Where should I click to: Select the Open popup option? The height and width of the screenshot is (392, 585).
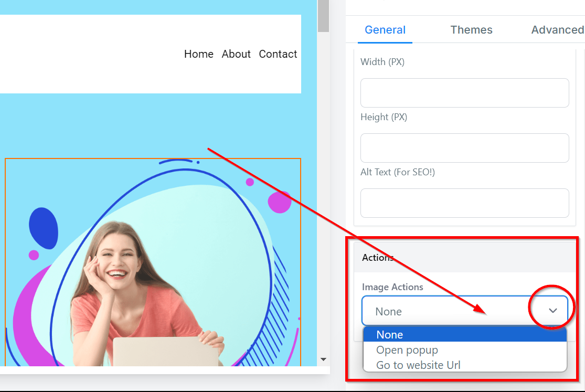pos(464,350)
